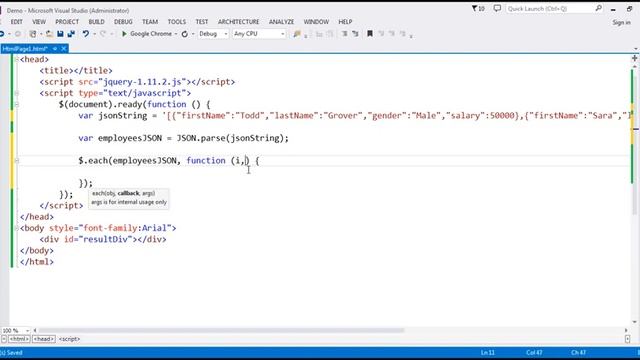Click the horizontal scroll left arrow
This screenshot has height=360, width=640.
click(x=35, y=330)
